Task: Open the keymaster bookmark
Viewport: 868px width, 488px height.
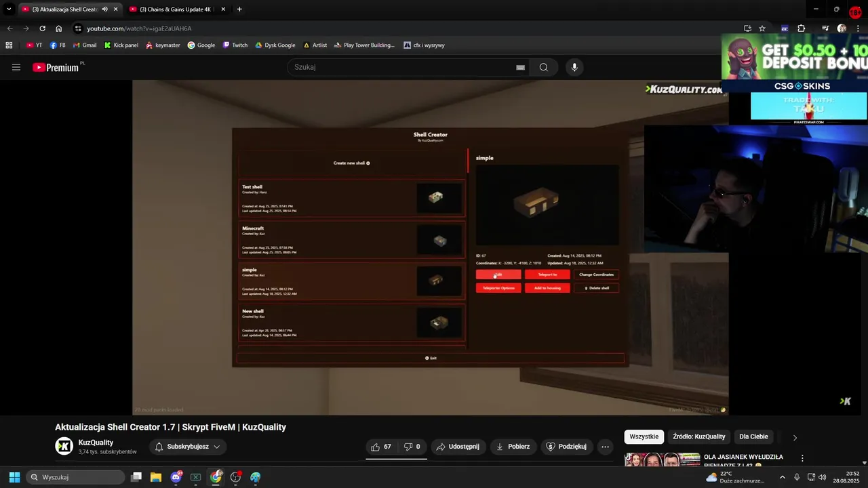Action: (x=163, y=45)
